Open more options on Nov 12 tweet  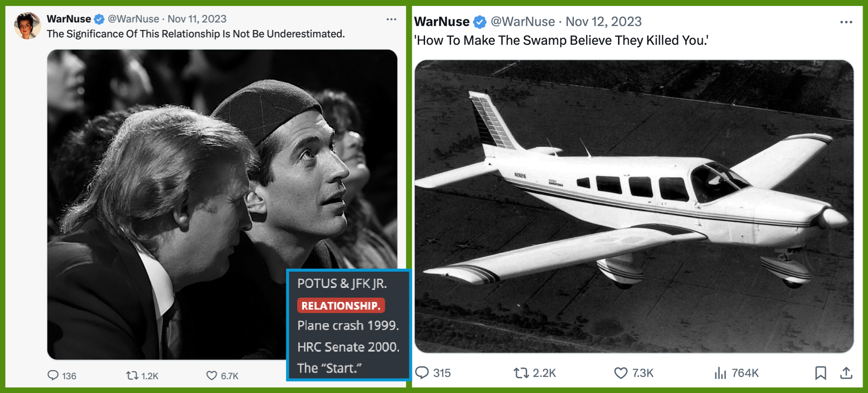(x=846, y=22)
